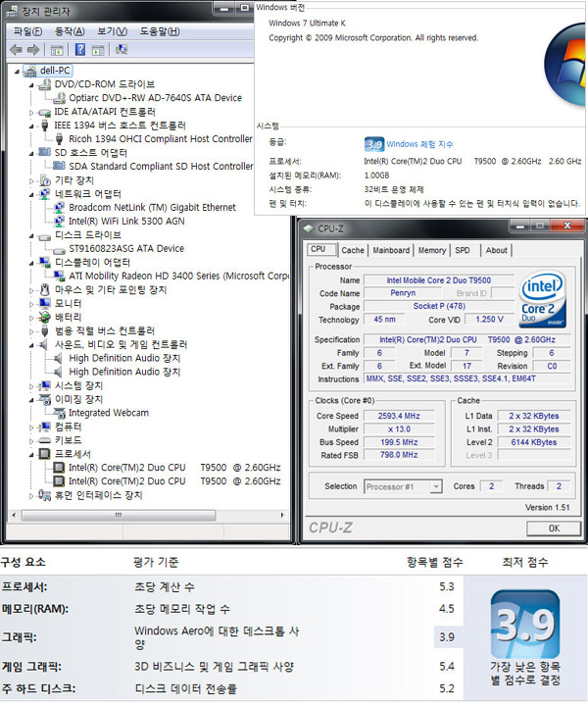Viewport: 588px width, 705px height.
Task: Click the scan for hardware changes toolbar icon
Action: [x=122, y=49]
